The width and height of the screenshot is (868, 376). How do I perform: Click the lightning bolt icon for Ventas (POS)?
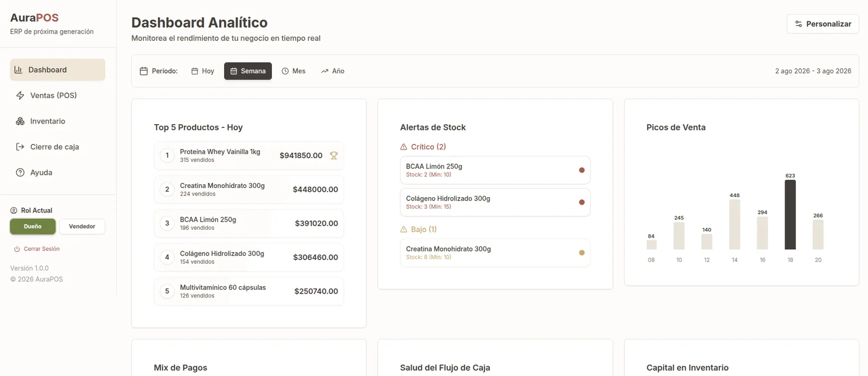[20, 95]
